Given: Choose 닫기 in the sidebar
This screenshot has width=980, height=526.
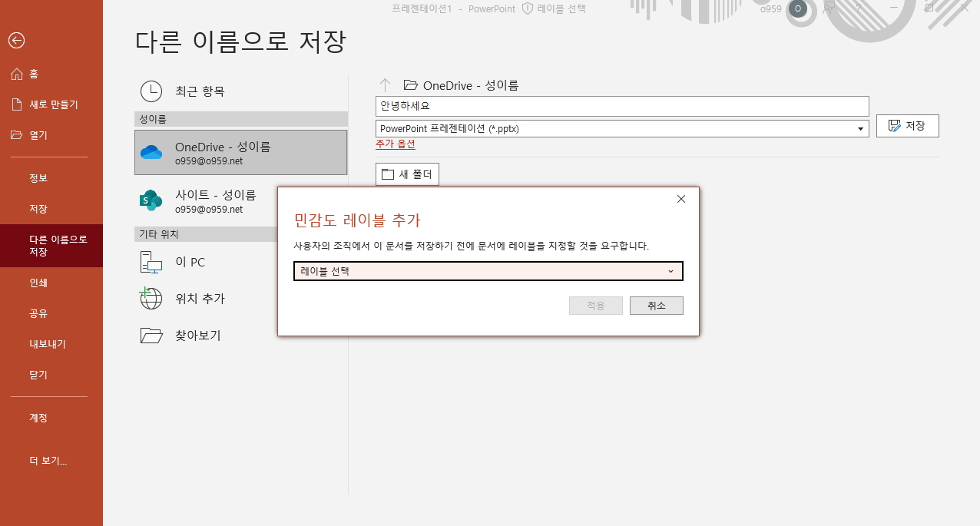Looking at the screenshot, I should pyautogui.click(x=51, y=375).
